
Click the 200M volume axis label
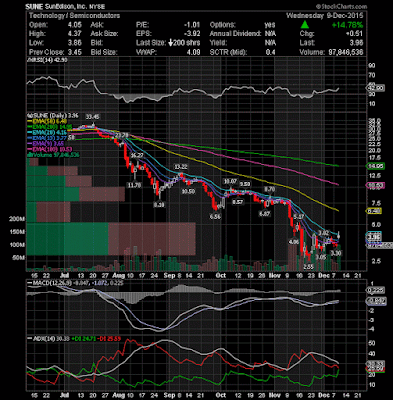point(17,219)
